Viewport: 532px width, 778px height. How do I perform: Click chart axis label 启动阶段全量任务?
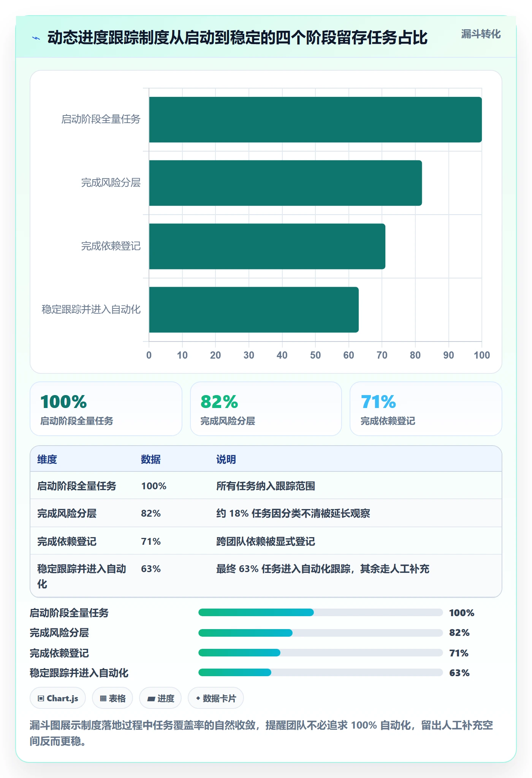(101, 119)
